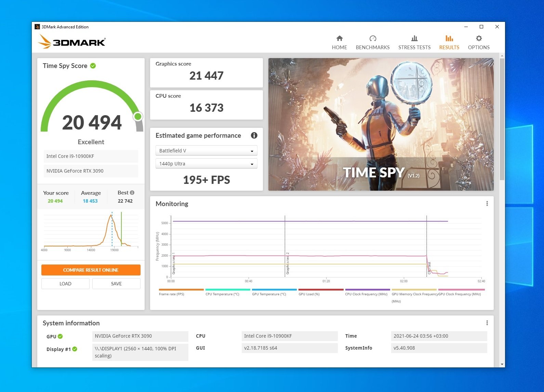Click the SAVE button
This screenshot has width=544, height=392.
point(116,284)
